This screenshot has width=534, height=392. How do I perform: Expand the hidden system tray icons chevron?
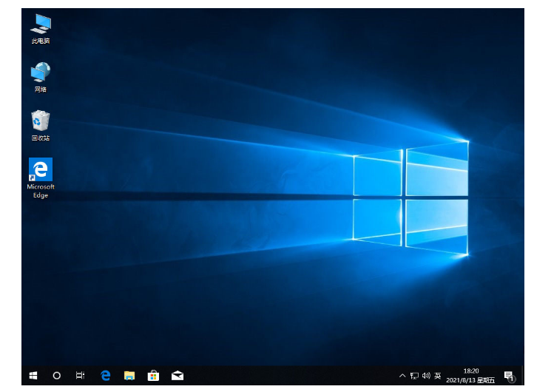coord(402,376)
